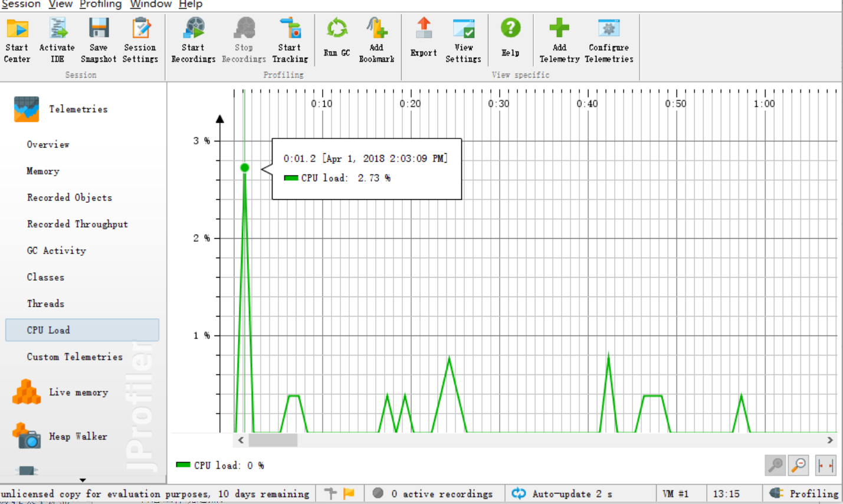Click the 'VM #1' status entry

point(675,494)
